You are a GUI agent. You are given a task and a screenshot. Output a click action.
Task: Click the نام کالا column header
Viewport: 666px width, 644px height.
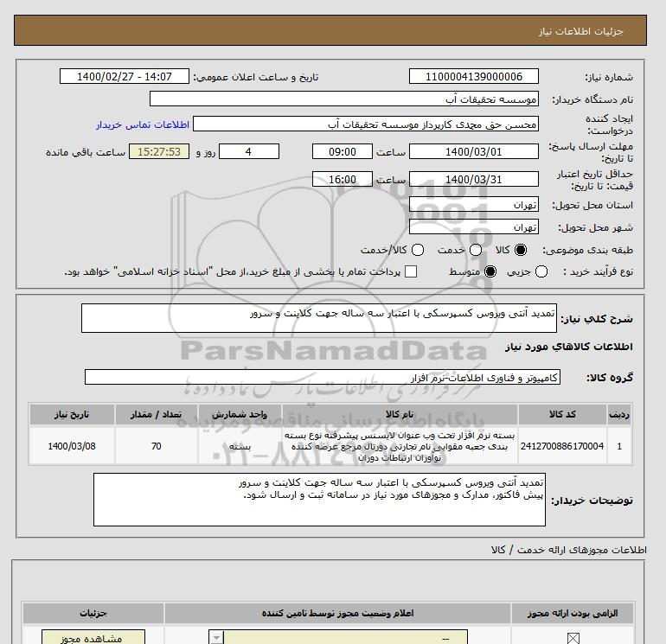pyautogui.click(x=400, y=414)
